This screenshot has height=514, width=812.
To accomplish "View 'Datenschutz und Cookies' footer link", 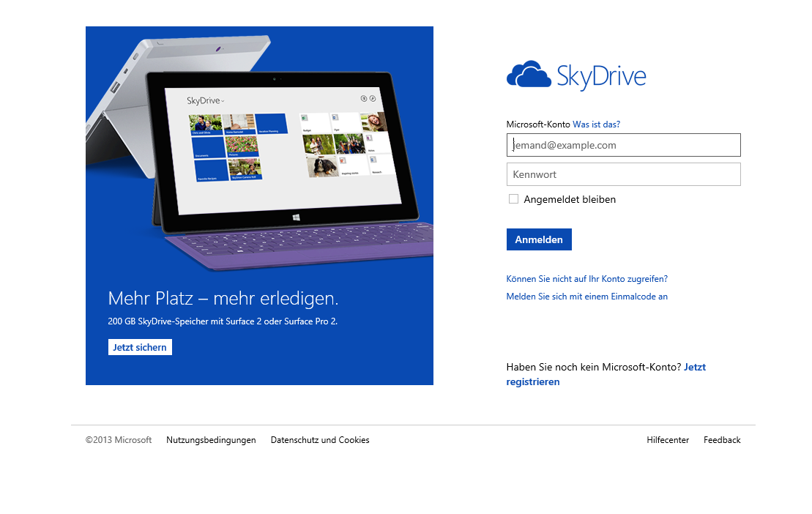I will pyautogui.click(x=320, y=440).
